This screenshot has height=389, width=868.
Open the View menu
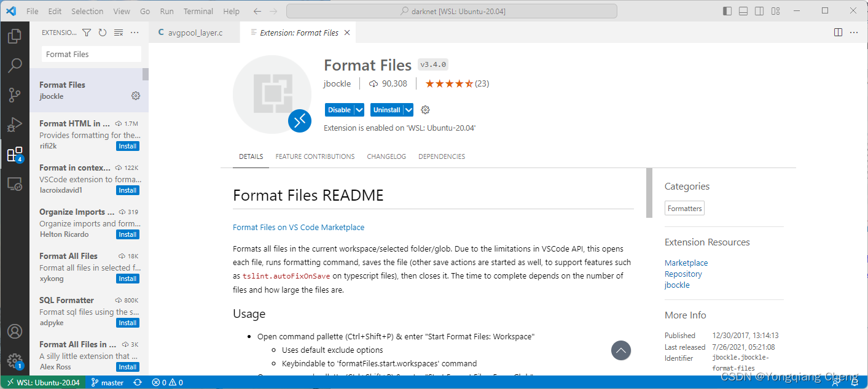pos(122,11)
